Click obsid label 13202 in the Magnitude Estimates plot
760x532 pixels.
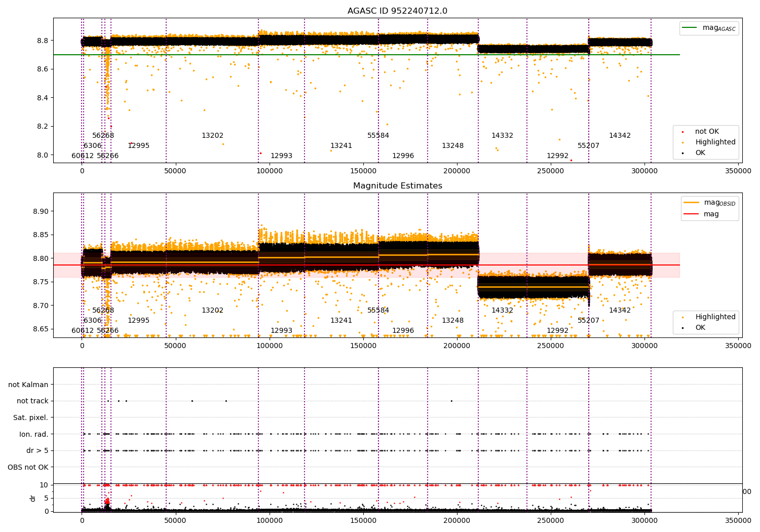click(213, 311)
